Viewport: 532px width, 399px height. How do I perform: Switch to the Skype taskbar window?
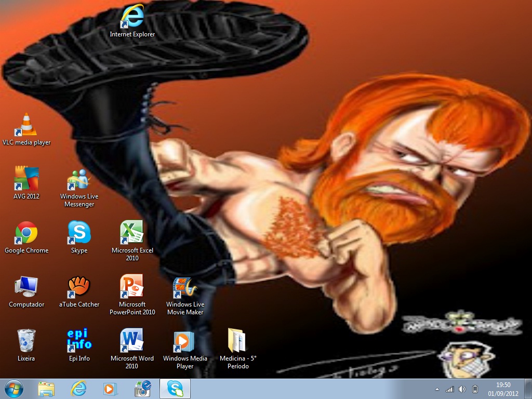pyautogui.click(x=175, y=389)
